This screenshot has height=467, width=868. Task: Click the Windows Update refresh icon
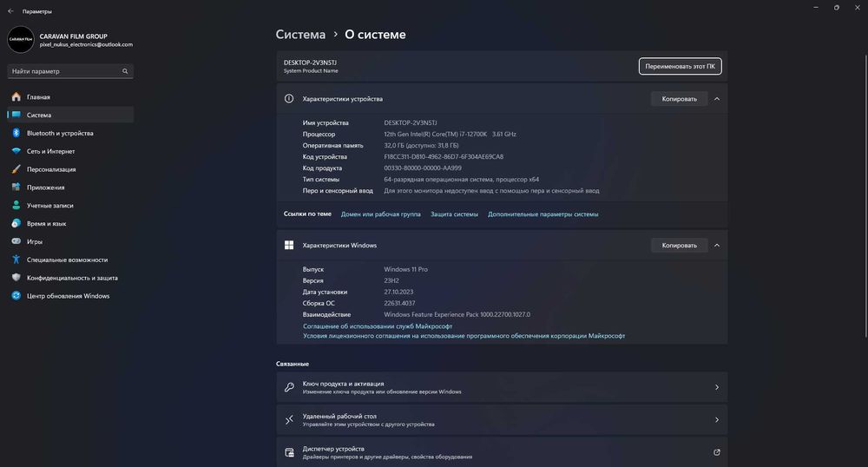[x=16, y=295]
